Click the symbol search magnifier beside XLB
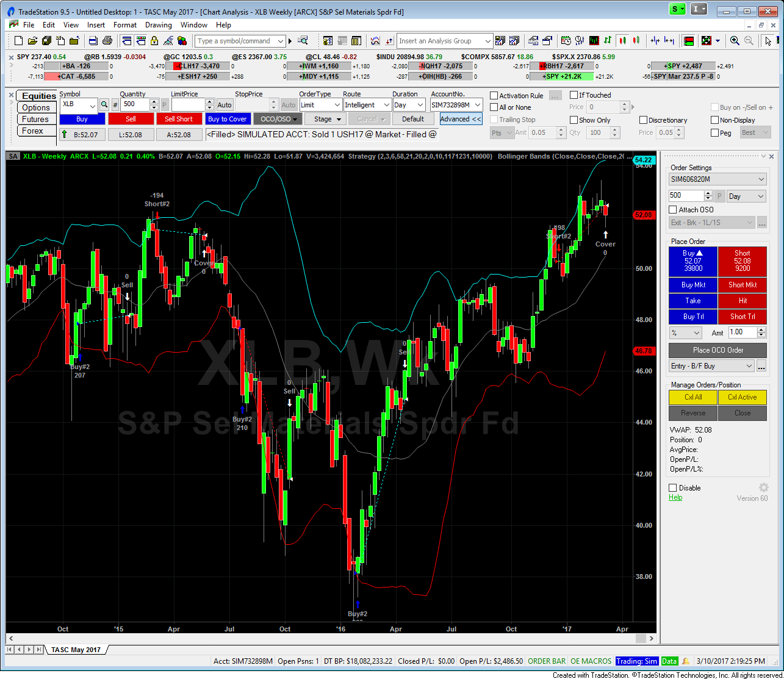 (x=104, y=105)
